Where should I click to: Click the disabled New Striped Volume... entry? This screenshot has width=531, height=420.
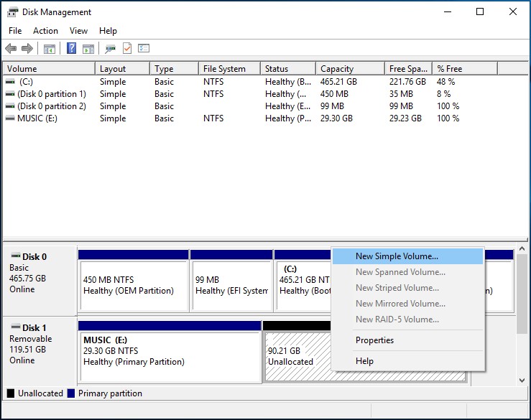click(407, 288)
